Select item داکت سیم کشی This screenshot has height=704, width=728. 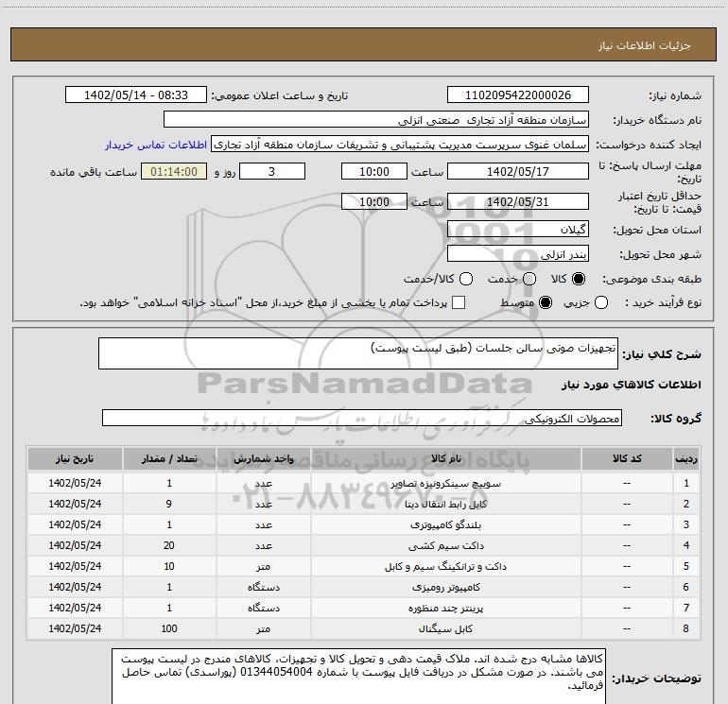445,546
